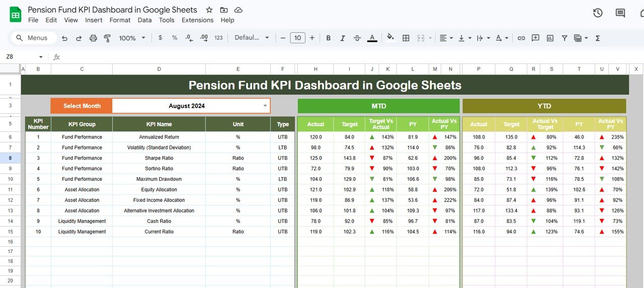Toggle strikethrough formatting
The width and height of the screenshot is (644, 288).
pyautogui.click(x=357, y=38)
